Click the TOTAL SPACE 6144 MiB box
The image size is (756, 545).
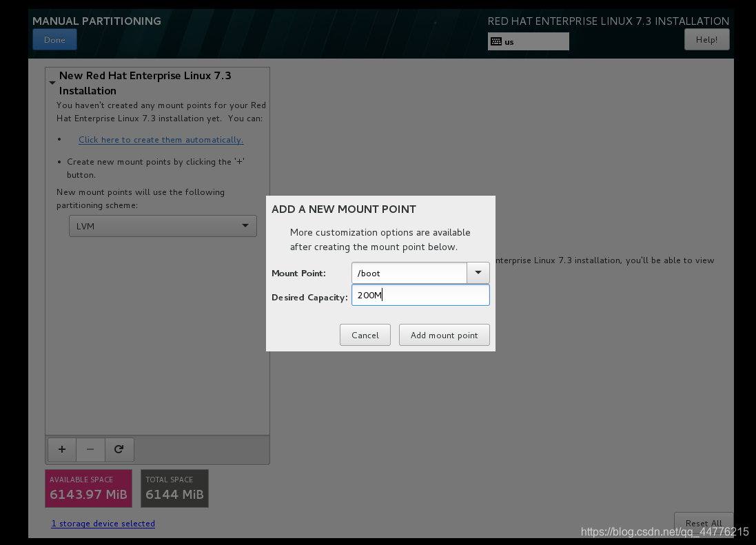(174, 488)
